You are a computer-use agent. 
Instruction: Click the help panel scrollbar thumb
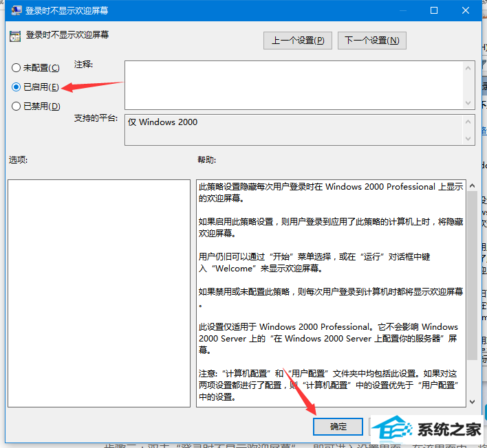click(472, 276)
